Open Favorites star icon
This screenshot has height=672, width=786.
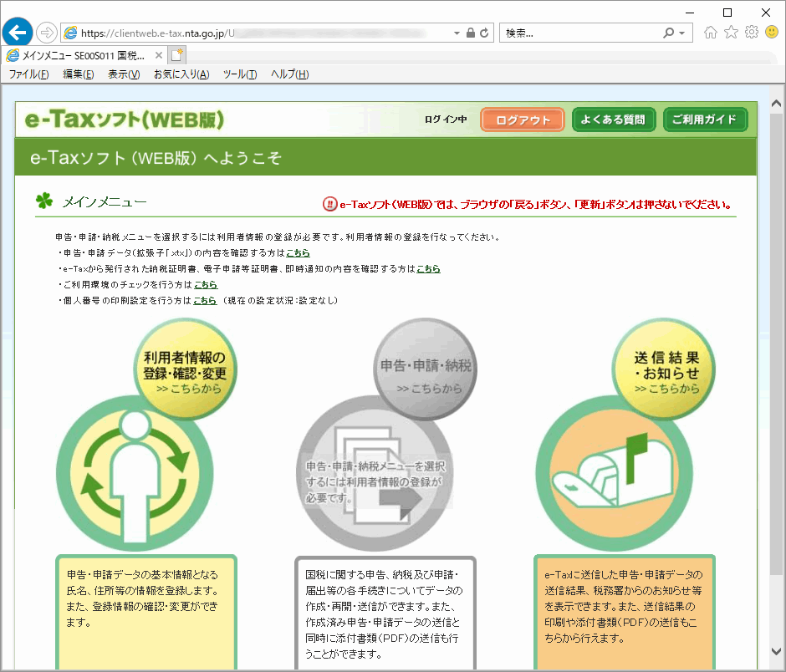[731, 33]
